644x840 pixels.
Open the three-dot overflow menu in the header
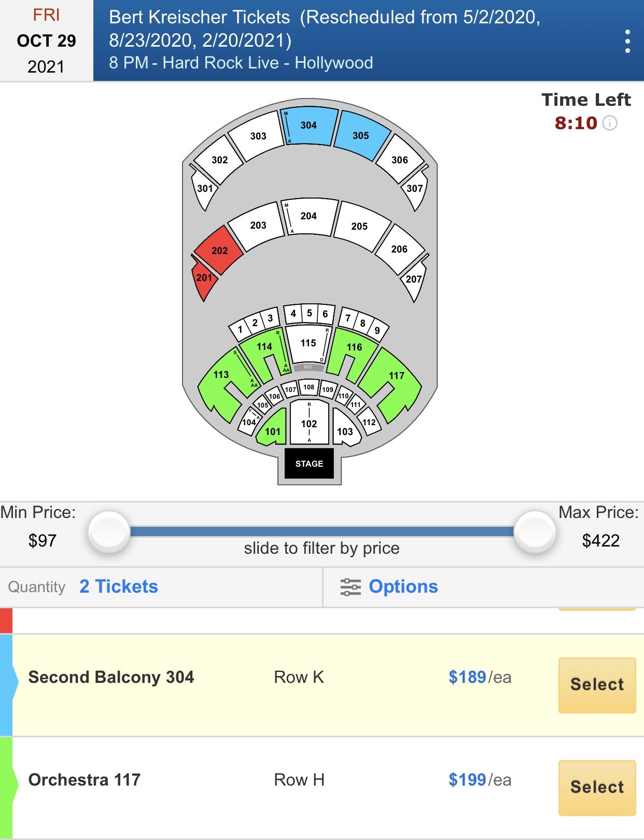click(x=629, y=40)
